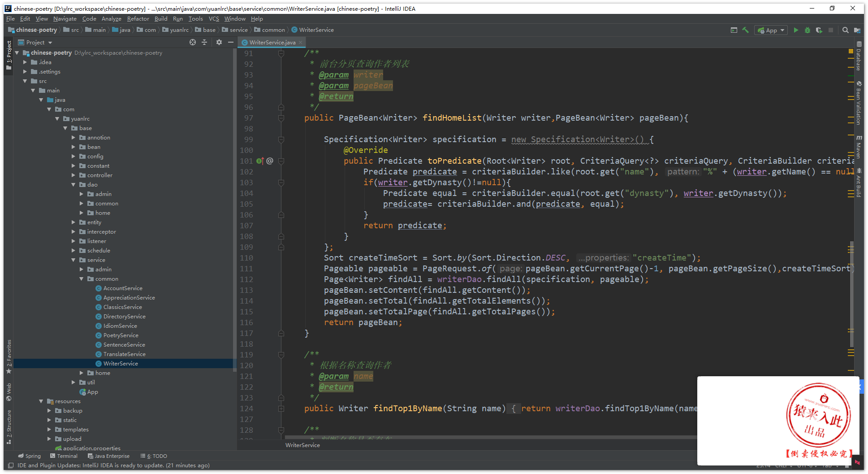Open Project panel gear settings
The image size is (868, 474).
(x=219, y=42)
